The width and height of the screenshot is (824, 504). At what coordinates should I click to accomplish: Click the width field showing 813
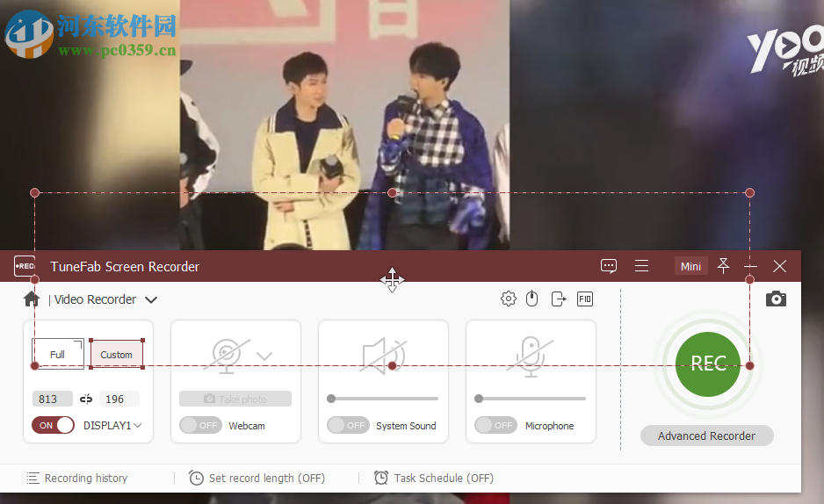click(52, 399)
